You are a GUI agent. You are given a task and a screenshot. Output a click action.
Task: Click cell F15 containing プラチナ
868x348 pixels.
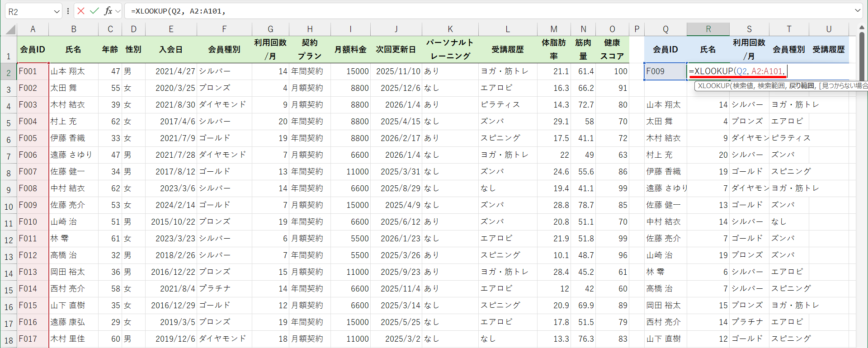coord(224,289)
